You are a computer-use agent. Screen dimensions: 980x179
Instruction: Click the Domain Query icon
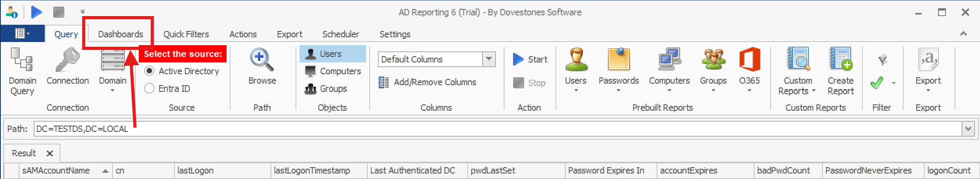pos(22,60)
